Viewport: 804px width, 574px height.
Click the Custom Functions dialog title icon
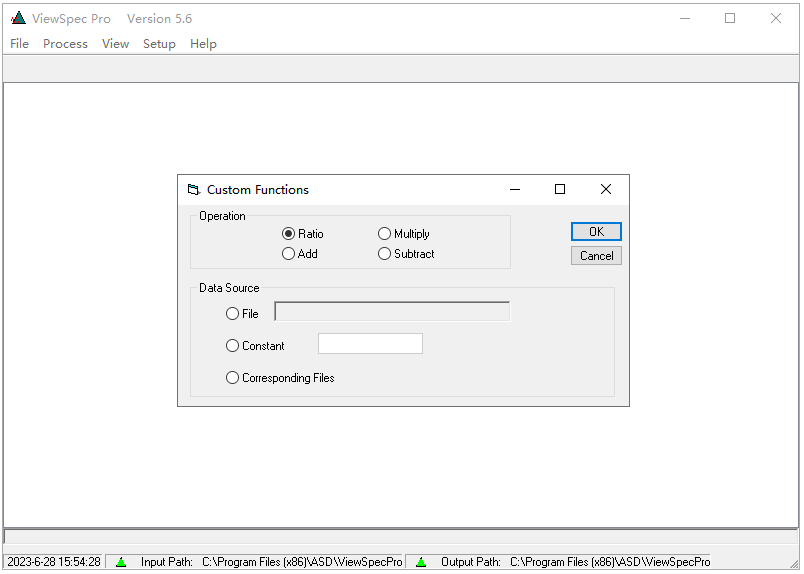coord(193,190)
